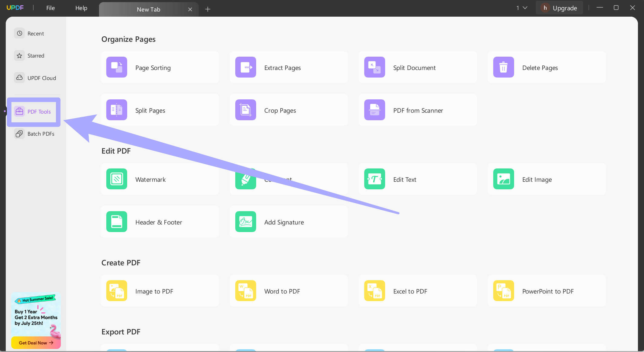Click the Header & Footer icon
The height and width of the screenshot is (352, 644).
click(x=117, y=221)
